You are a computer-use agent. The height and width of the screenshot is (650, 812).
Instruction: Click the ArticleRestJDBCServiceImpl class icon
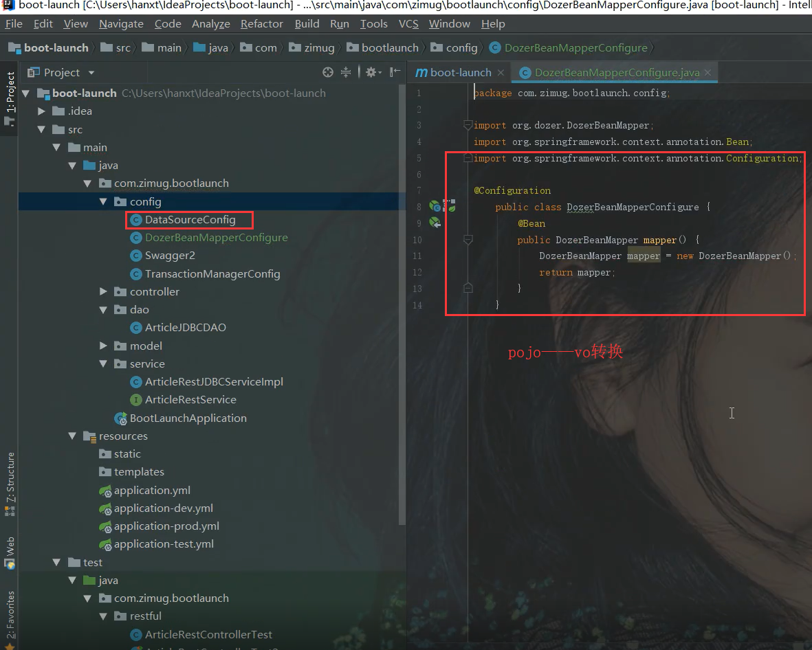pyautogui.click(x=135, y=382)
